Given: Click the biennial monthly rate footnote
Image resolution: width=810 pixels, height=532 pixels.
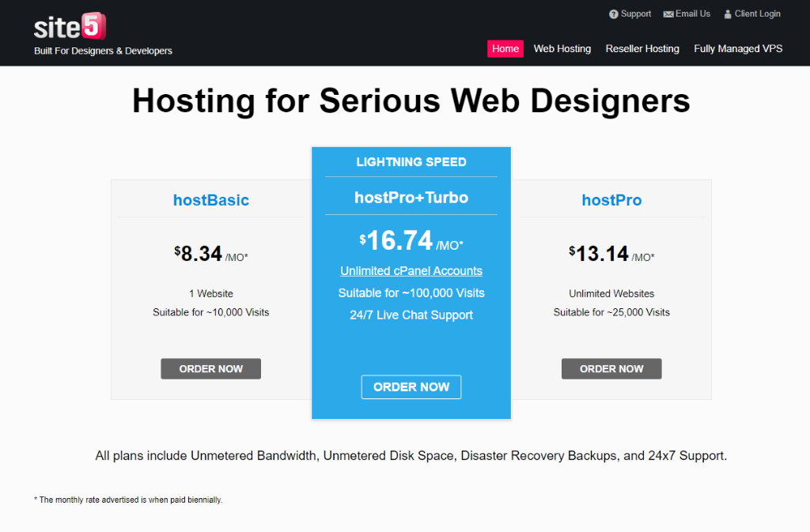Looking at the screenshot, I should (128, 500).
